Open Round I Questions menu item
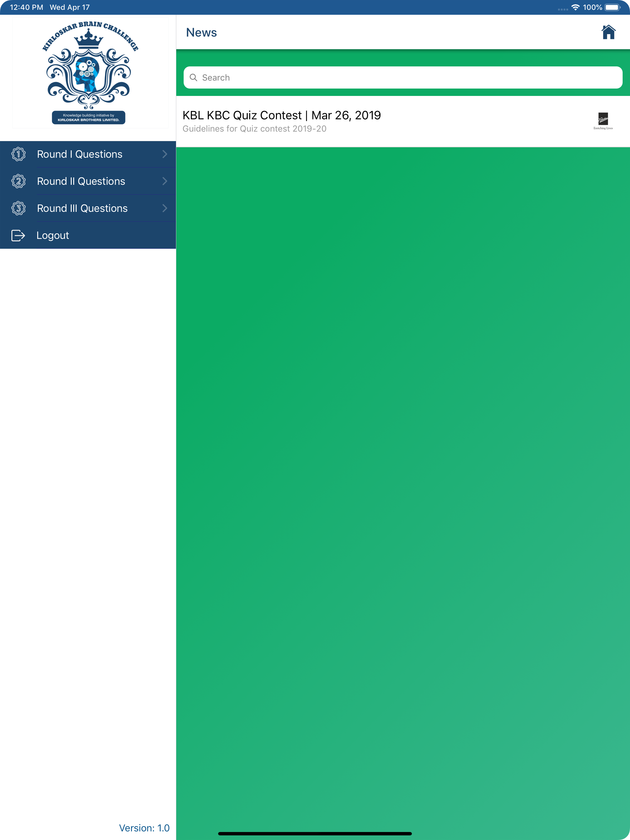Viewport: 630px width, 840px height. pos(88,154)
